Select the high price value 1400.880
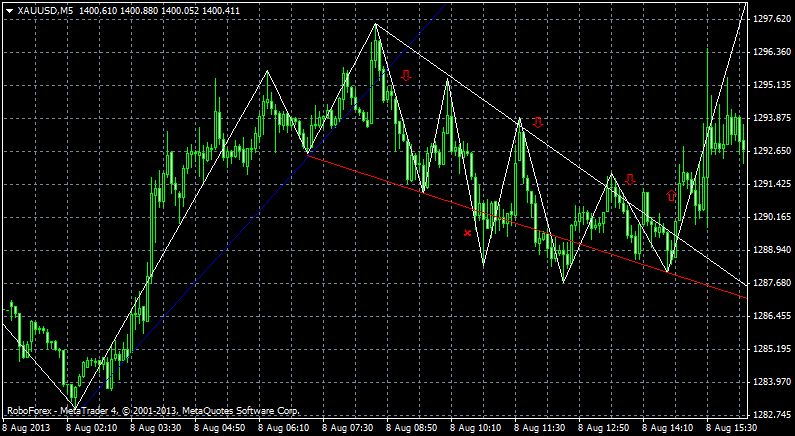Viewport: 795px width, 436px height. 138,11
